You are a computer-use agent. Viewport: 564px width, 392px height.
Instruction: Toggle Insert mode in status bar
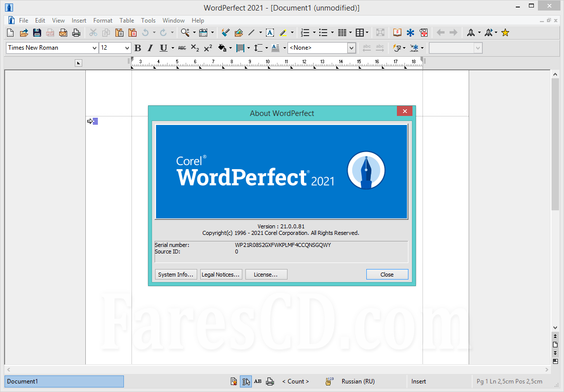(418, 381)
